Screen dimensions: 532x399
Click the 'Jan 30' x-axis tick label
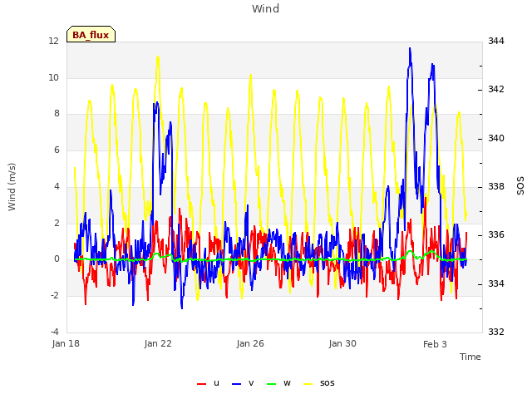point(342,343)
